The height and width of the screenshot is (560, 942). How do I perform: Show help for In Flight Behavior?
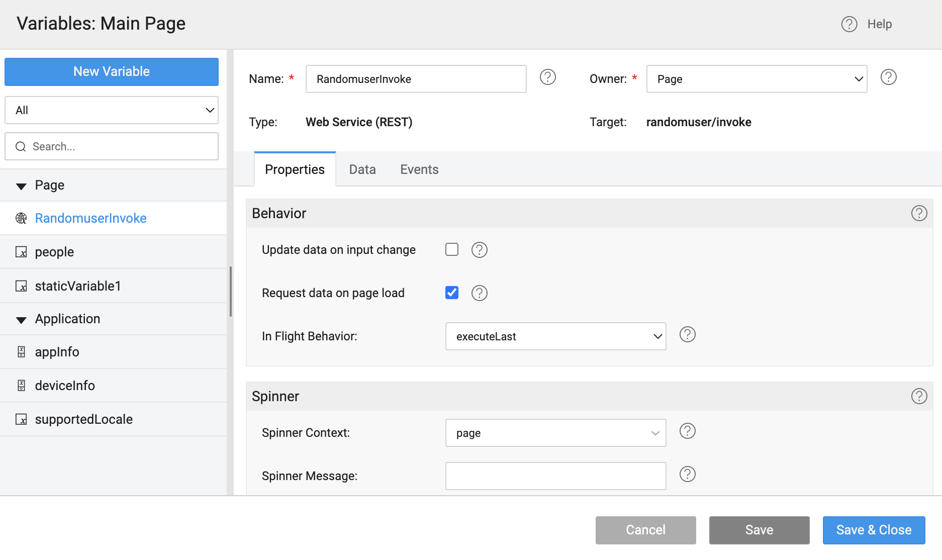pos(687,335)
